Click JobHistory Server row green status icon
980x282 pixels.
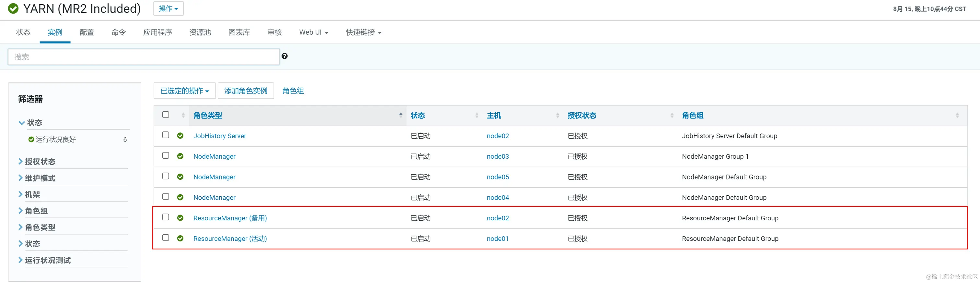180,136
